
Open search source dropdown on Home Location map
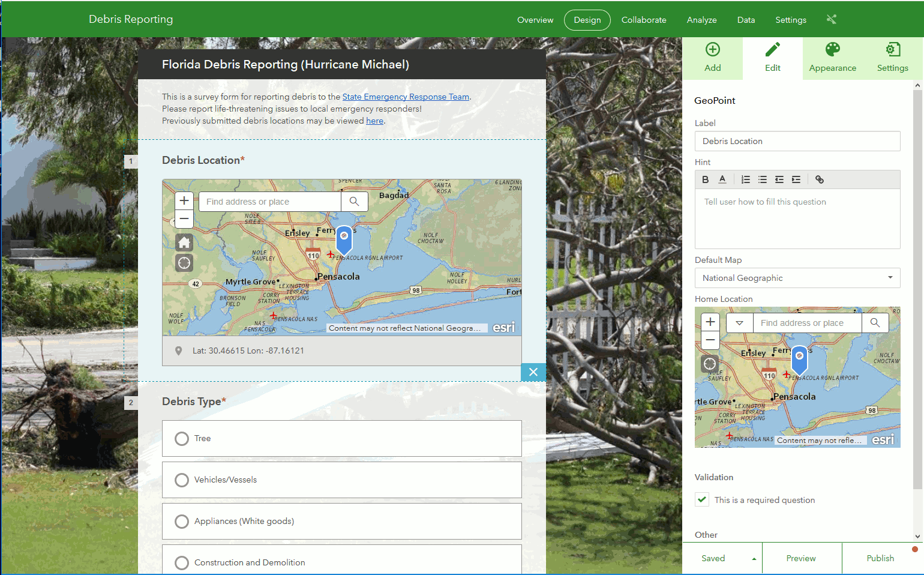739,323
